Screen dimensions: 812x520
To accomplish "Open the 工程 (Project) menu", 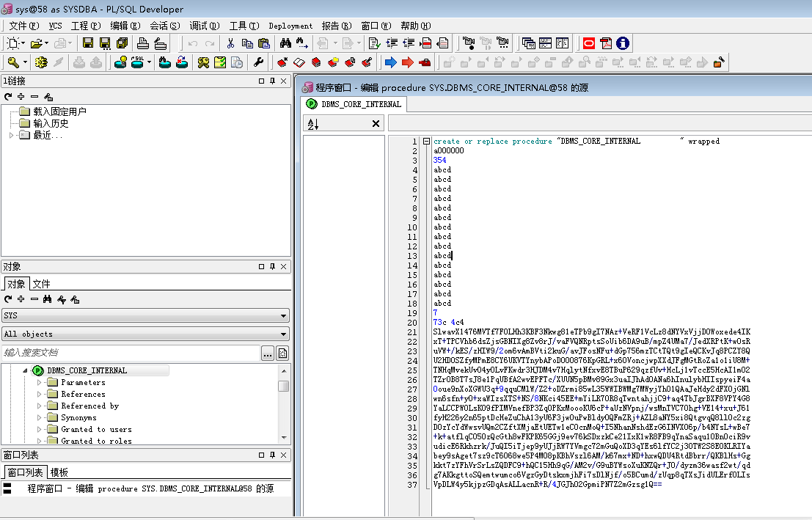I will coord(85,26).
